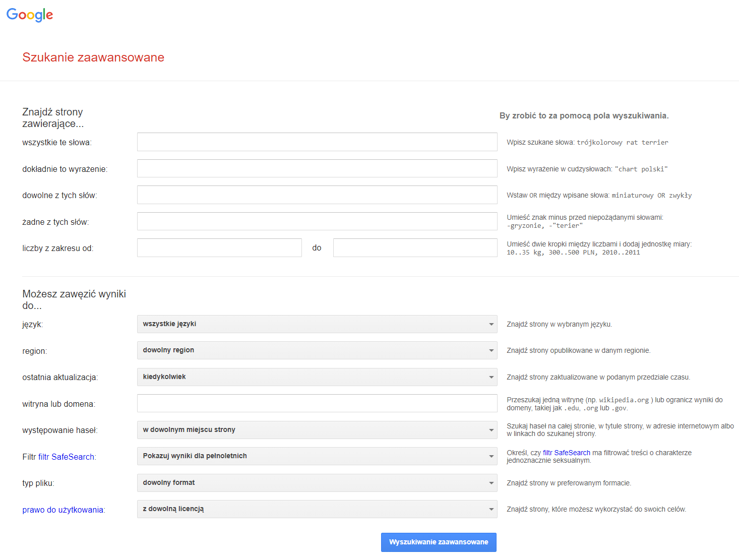
Task: Open the 'występowanie haseł' dropdown
Action: [317, 430]
